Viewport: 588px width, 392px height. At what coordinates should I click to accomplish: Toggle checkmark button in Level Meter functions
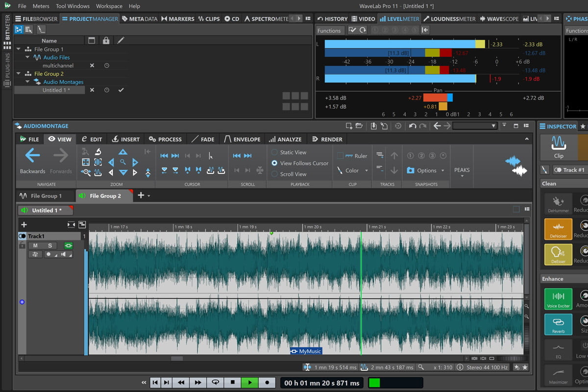352,30
